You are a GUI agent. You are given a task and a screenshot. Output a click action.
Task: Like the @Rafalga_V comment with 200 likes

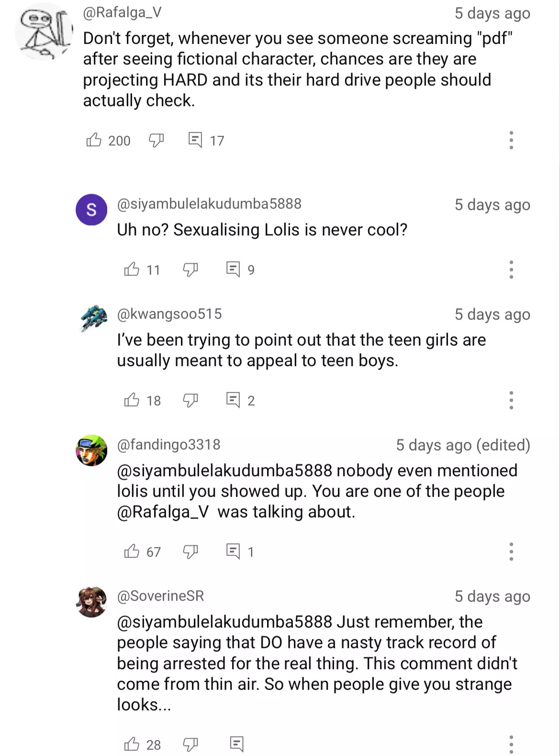point(94,140)
